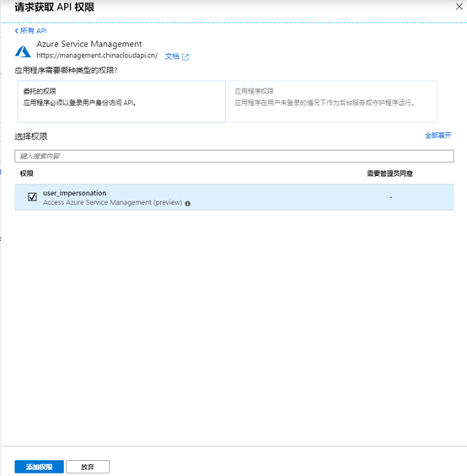Viewport: 467px width, 476px height.
Task: Select the user_impersonation permission name
Action: (74, 193)
